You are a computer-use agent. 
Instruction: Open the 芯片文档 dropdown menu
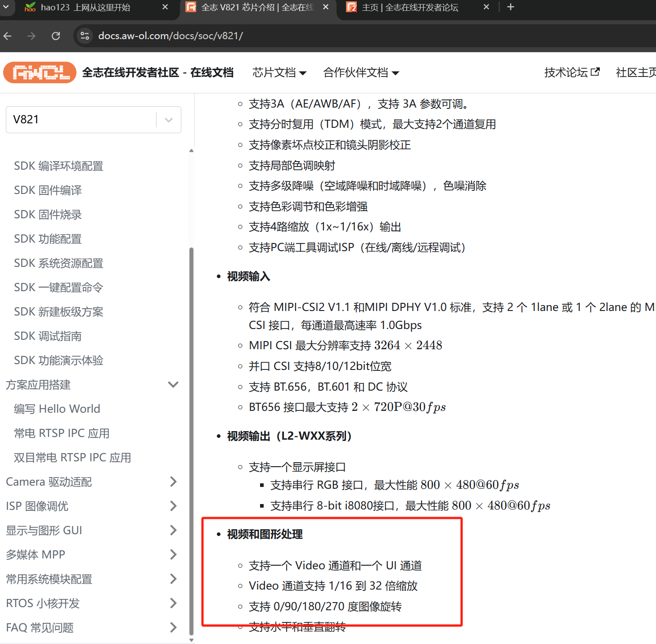(x=279, y=72)
